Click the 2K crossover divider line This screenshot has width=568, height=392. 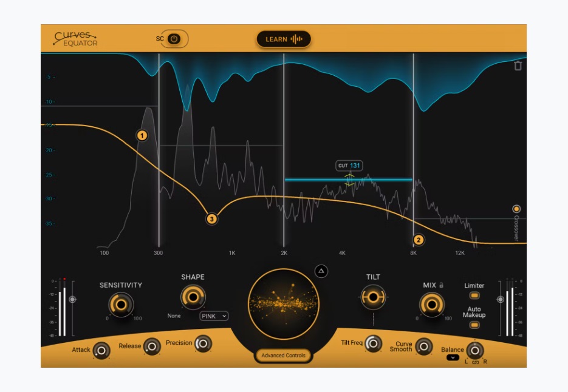point(284,150)
